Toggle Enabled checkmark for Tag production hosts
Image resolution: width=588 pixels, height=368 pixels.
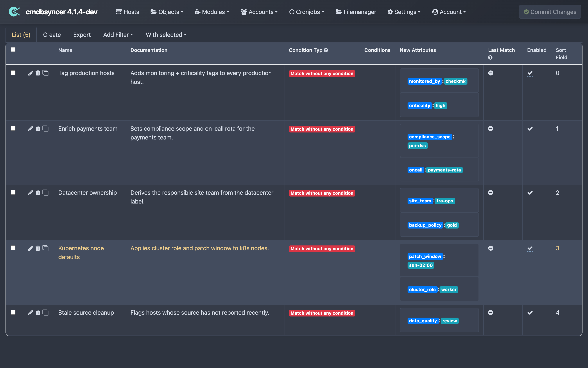click(530, 73)
